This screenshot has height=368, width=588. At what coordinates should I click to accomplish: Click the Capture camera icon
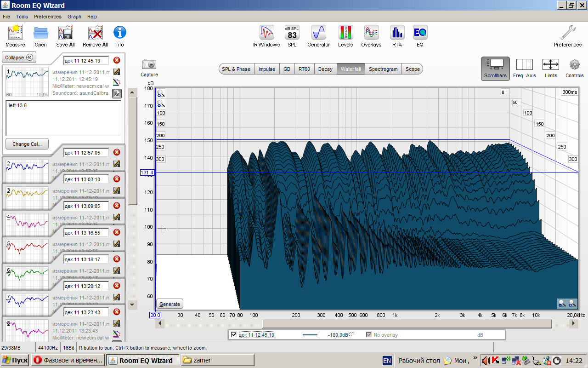coord(149,65)
